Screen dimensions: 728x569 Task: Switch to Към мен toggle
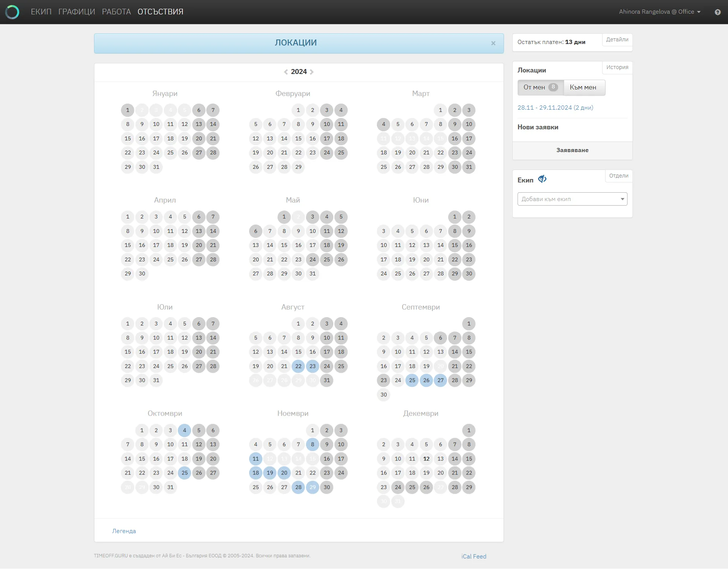(584, 88)
